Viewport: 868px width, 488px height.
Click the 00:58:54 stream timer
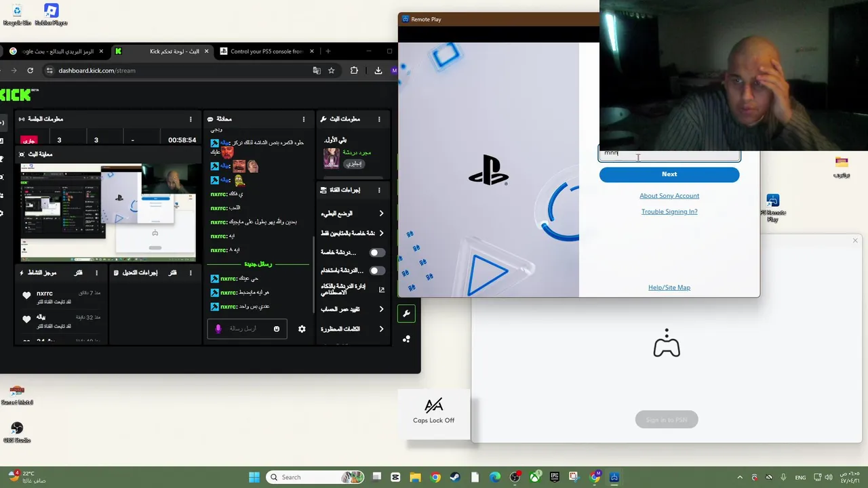pyautogui.click(x=182, y=140)
